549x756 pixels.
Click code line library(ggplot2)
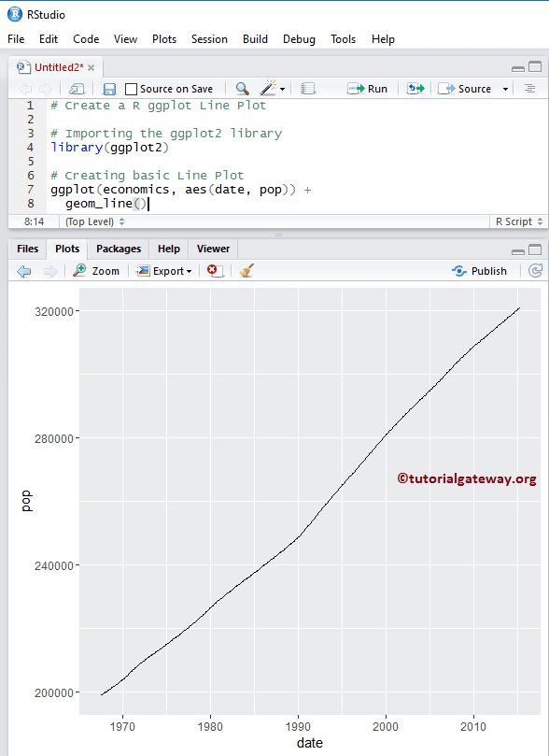click(x=110, y=148)
